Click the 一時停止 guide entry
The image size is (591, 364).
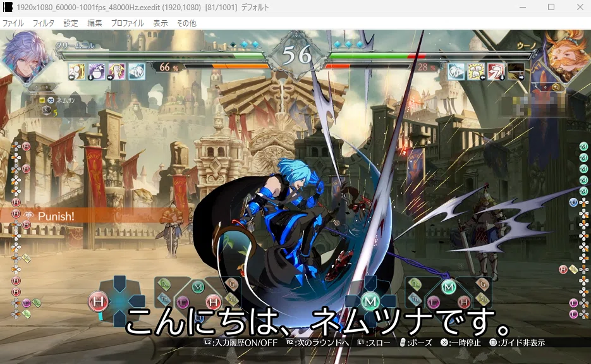pyautogui.click(x=461, y=343)
